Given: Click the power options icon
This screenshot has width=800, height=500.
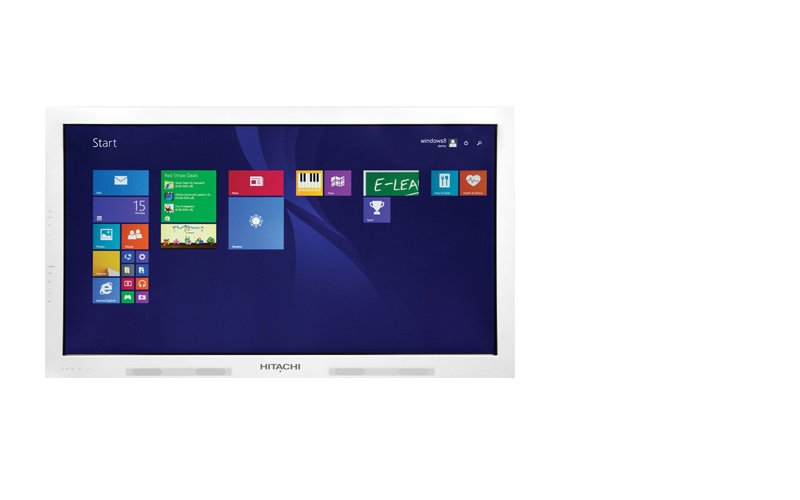Looking at the screenshot, I should (466, 143).
